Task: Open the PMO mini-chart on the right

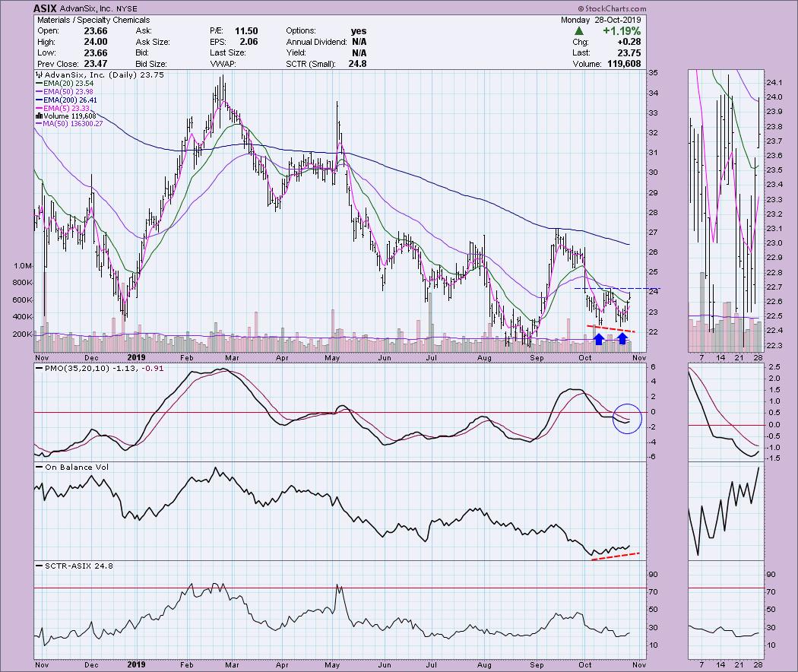Action: [x=726, y=412]
